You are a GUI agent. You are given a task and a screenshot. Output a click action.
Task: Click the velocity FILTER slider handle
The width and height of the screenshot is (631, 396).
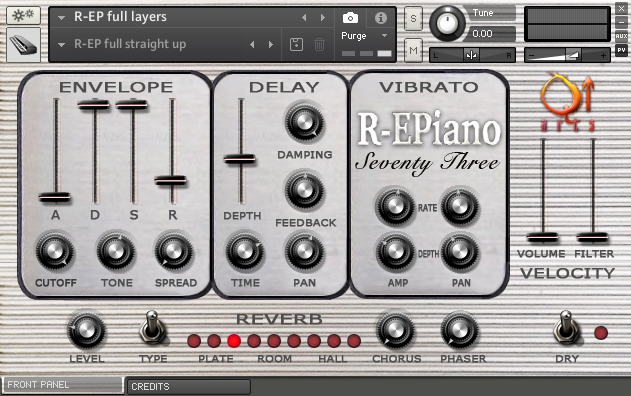tap(592, 237)
